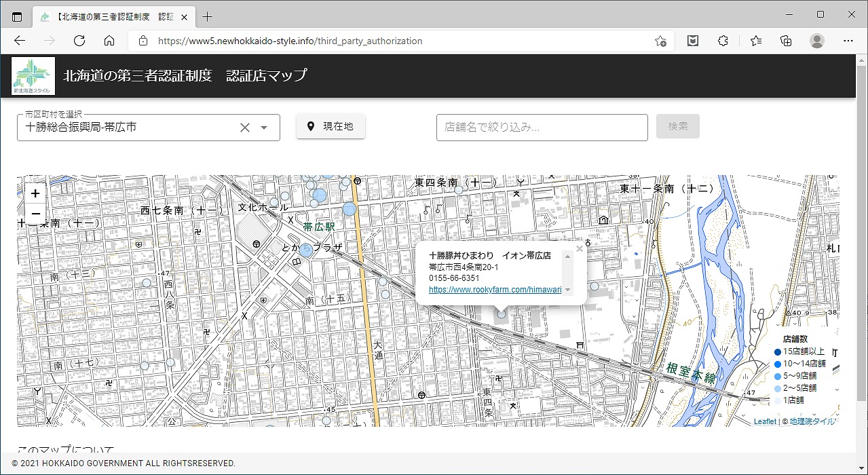Expand the municipality dropdown
Image resolution: width=868 pixels, height=475 pixels.
click(265, 128)
